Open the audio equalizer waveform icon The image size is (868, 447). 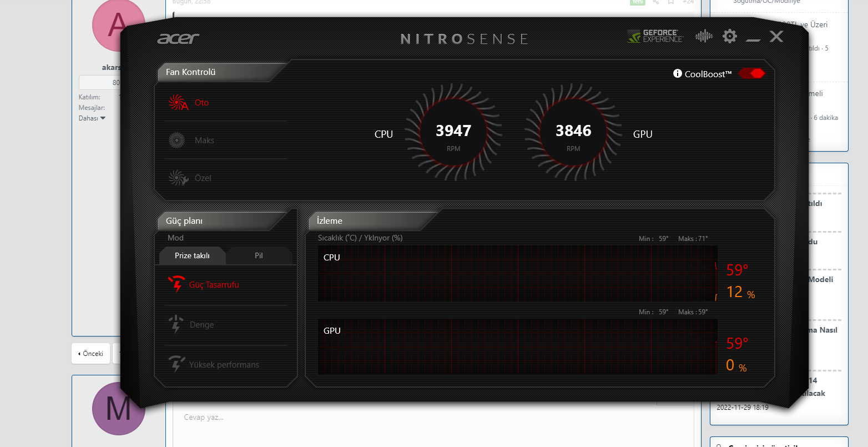704,37
